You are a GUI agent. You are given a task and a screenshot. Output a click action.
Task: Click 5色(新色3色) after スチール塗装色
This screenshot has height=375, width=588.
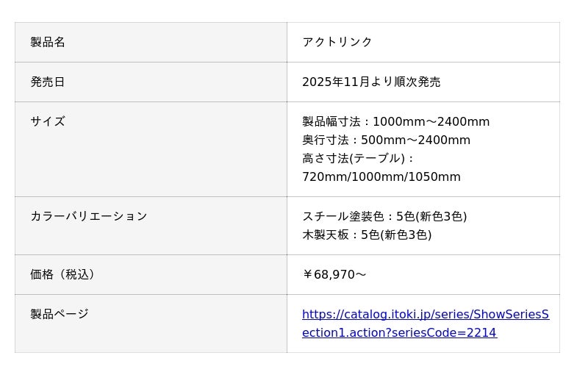coord(431,217)
